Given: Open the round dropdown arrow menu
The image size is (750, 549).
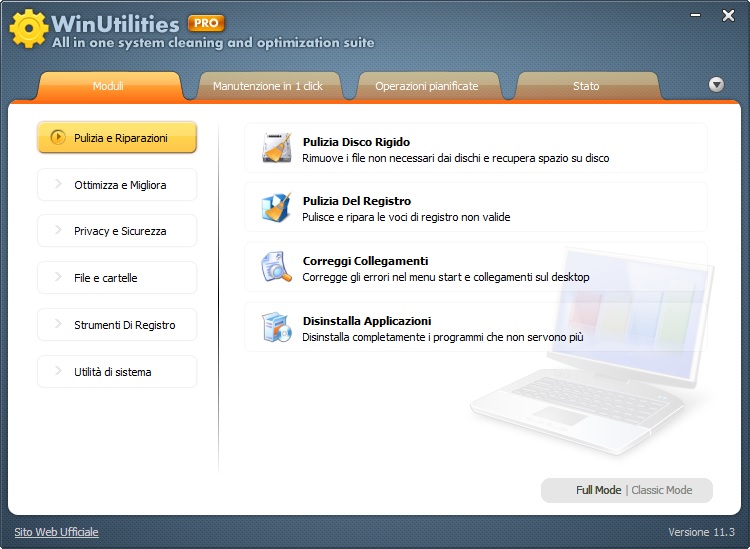Looking at the screenshot, I should (716, 85).
